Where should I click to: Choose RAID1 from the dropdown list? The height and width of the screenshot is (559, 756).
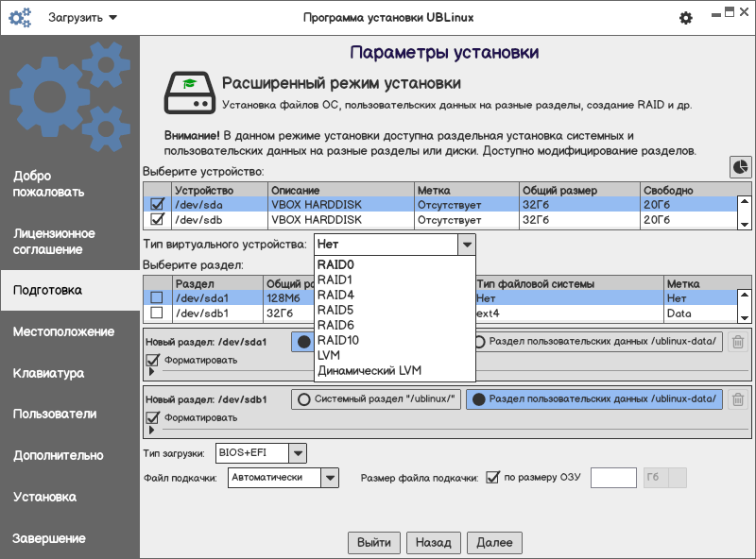(394, 279)
